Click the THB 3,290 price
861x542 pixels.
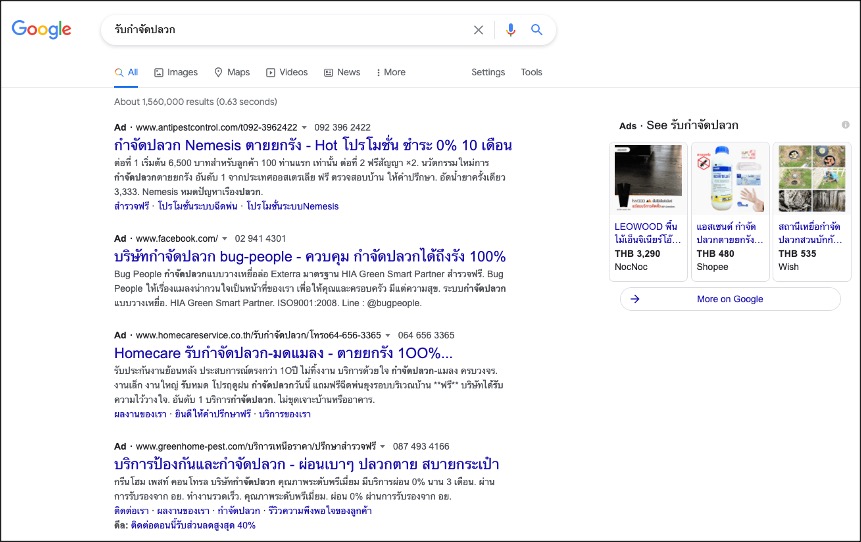(638, 254)
